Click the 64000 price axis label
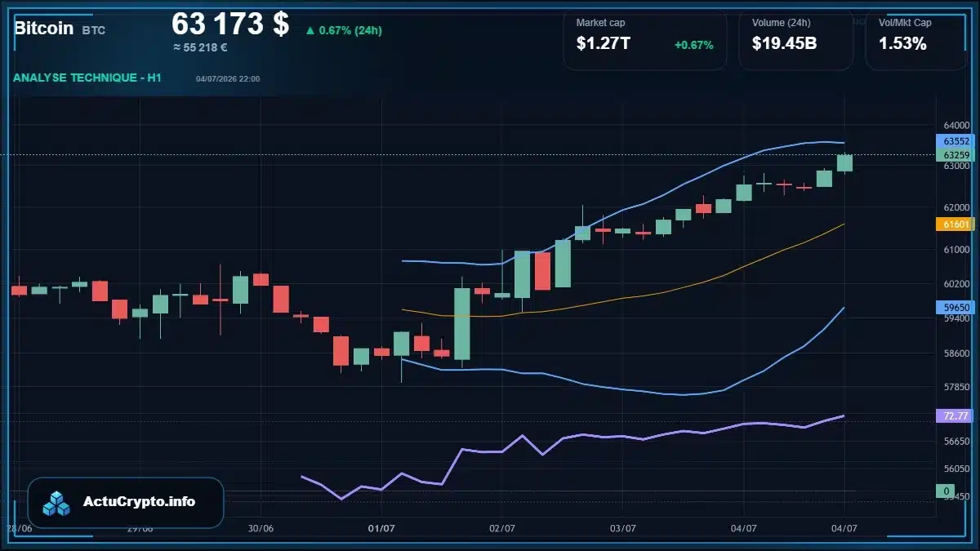Image resolution: width=980 pixels, height=551 pixels. pyautogui.click(x=956, y=126)
